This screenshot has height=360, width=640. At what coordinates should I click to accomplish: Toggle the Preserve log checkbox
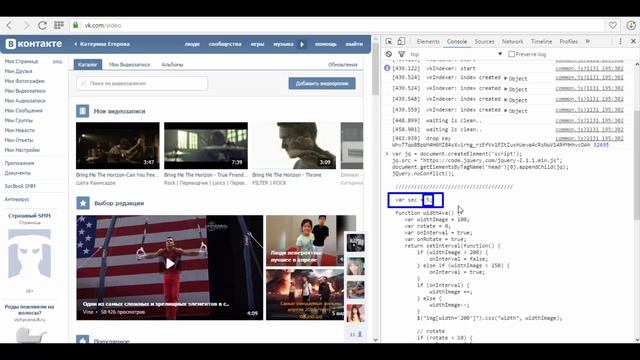[x=511, y=54]
